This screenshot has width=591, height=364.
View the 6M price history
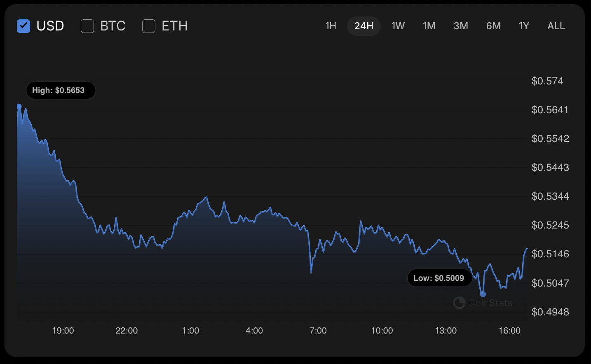(x=493, y=26)
